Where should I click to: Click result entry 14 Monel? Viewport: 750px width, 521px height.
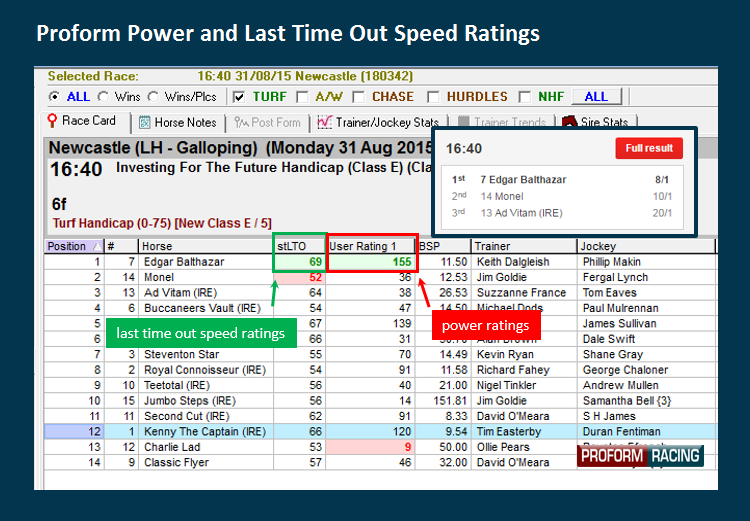click(502, 197)
